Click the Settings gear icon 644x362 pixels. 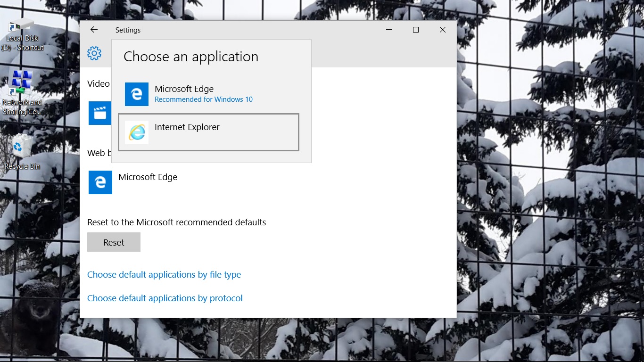click(94, 53)
